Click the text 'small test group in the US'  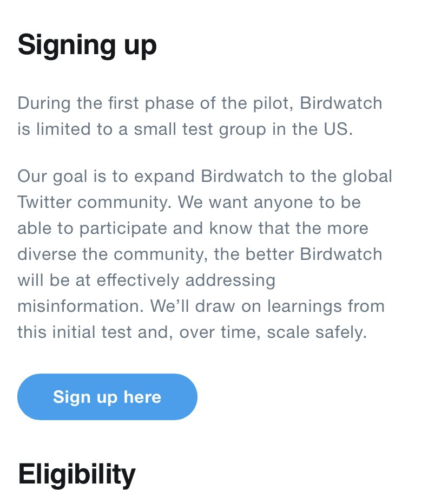tap(241, 129)
